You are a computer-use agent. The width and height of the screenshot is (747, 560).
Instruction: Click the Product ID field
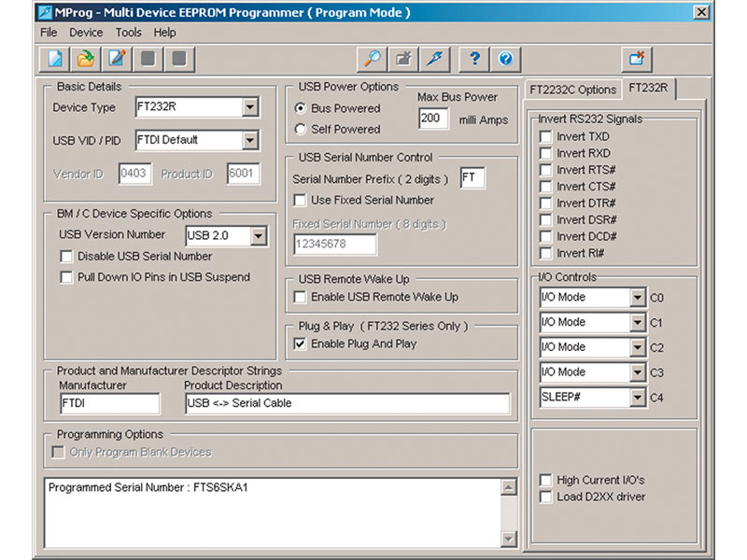coord(243,174)
